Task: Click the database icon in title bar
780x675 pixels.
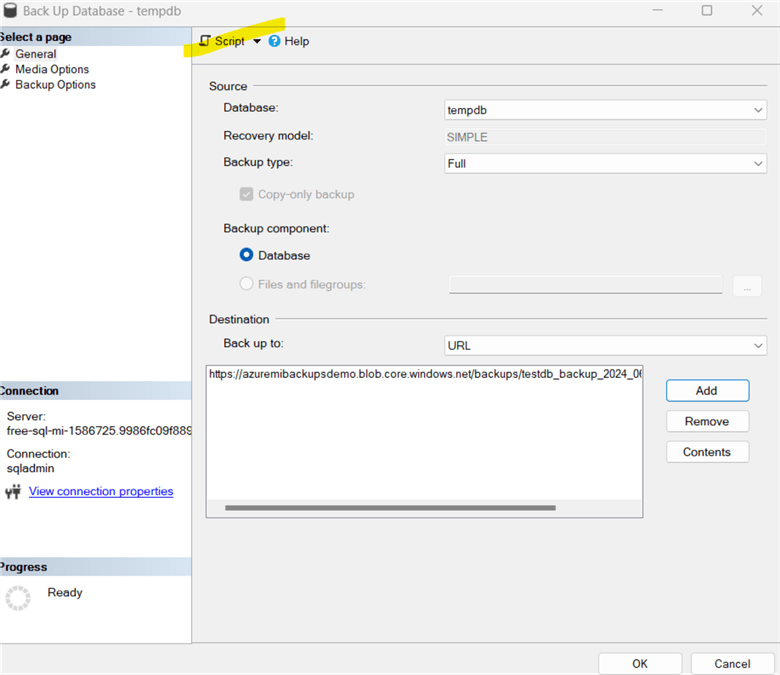Action: tap(11, 10)
